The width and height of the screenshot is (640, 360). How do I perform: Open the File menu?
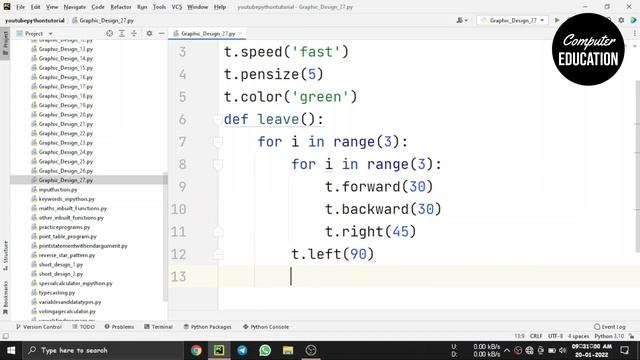coord(20,7)
